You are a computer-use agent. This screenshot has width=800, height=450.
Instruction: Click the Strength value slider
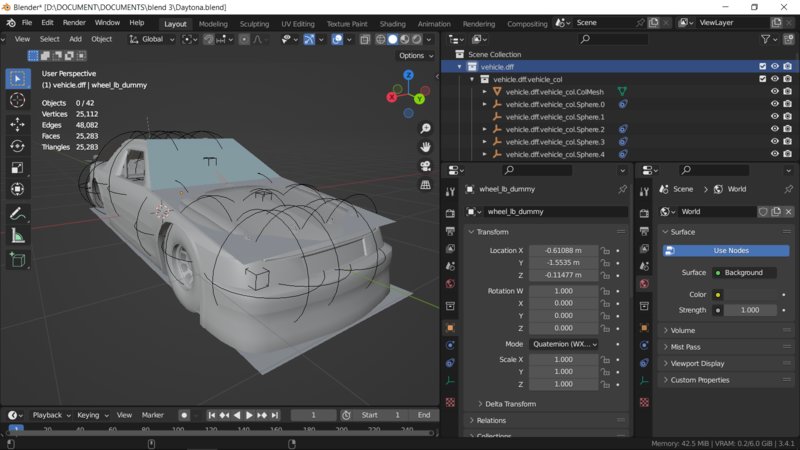[750, 310]
